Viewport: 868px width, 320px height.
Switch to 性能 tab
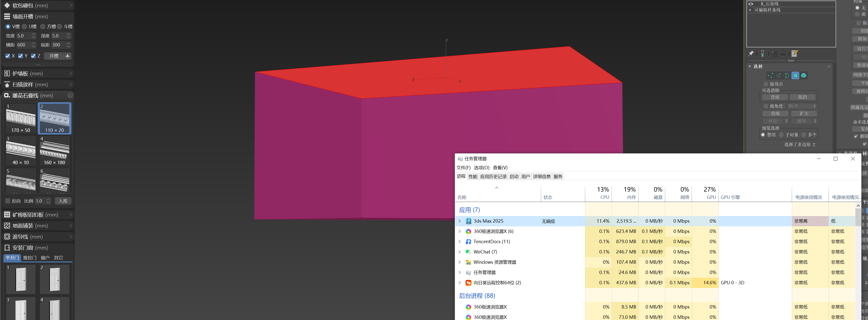pos(473,176)
